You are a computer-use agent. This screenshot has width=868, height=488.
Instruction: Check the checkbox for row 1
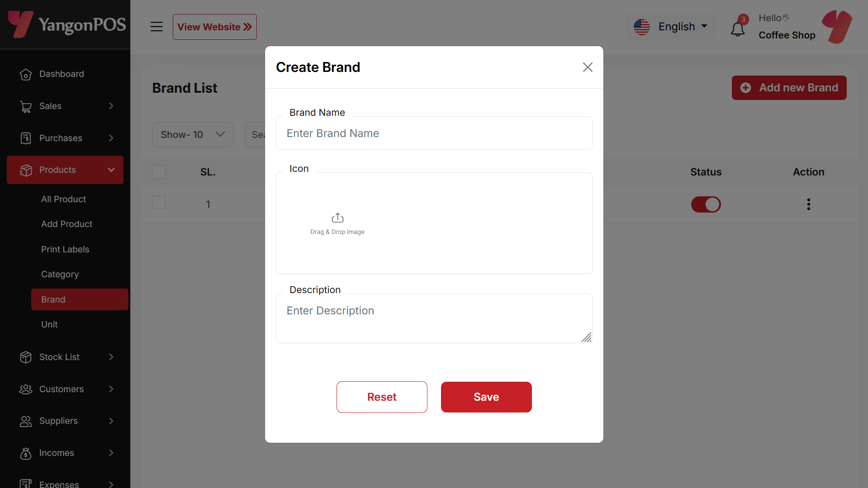[x=159, y=202]
